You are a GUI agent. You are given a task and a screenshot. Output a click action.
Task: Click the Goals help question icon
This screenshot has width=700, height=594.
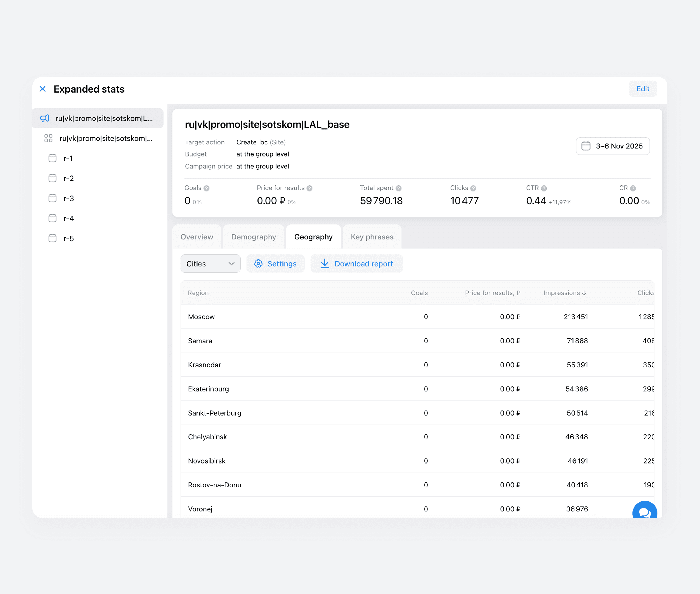(207, 189)
